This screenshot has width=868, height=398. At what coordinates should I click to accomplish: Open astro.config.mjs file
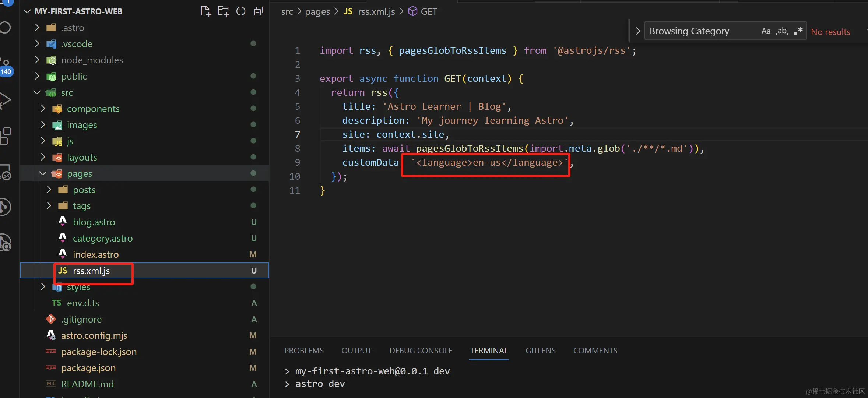click(94, 335)
